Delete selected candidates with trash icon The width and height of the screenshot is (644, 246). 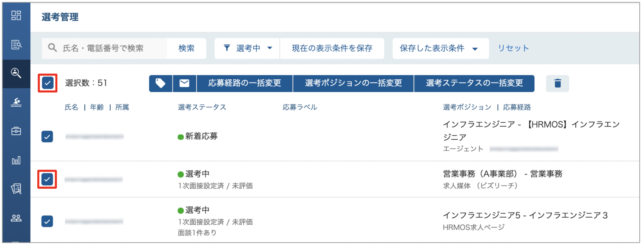tap(557, 83)
